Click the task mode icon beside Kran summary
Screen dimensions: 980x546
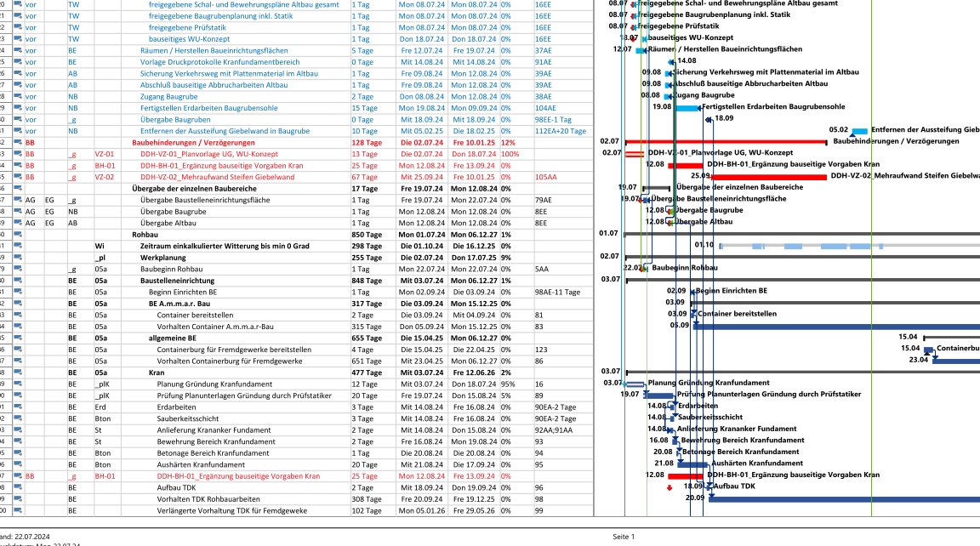pyautogui.click(x=17, y=372)
